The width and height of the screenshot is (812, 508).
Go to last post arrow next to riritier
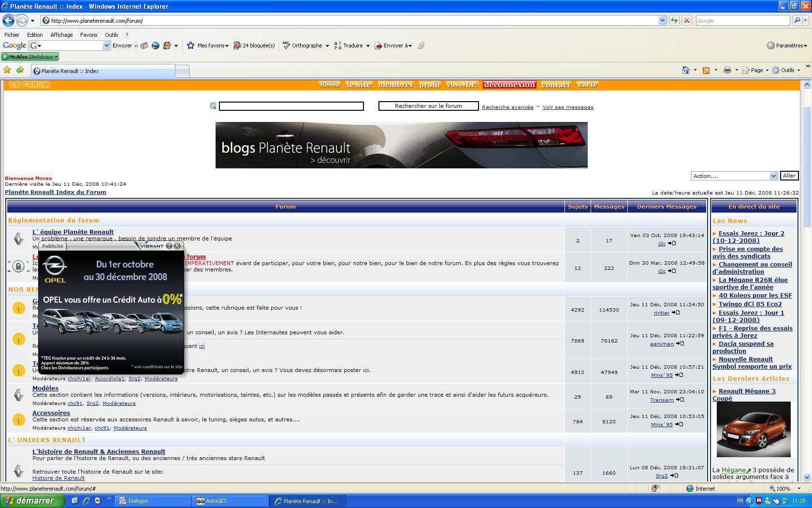[x=676, y=313]
